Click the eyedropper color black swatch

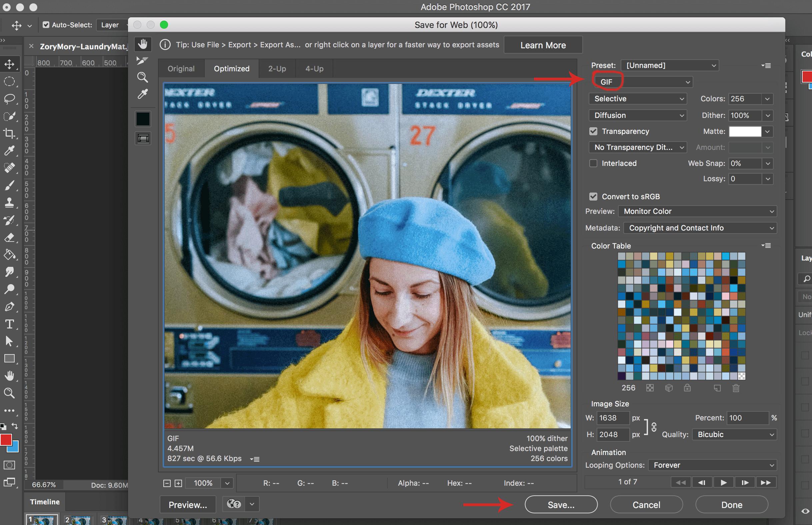click(143, 119)
